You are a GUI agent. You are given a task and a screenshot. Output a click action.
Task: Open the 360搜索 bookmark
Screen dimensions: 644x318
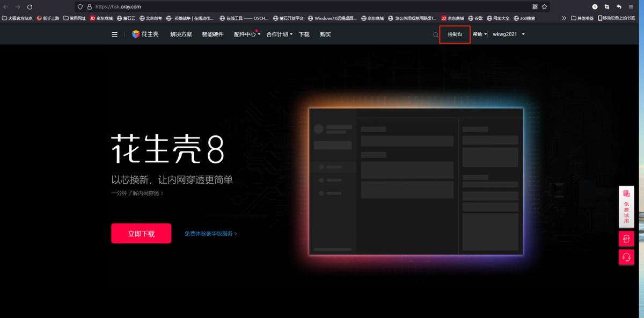(524, 18)
